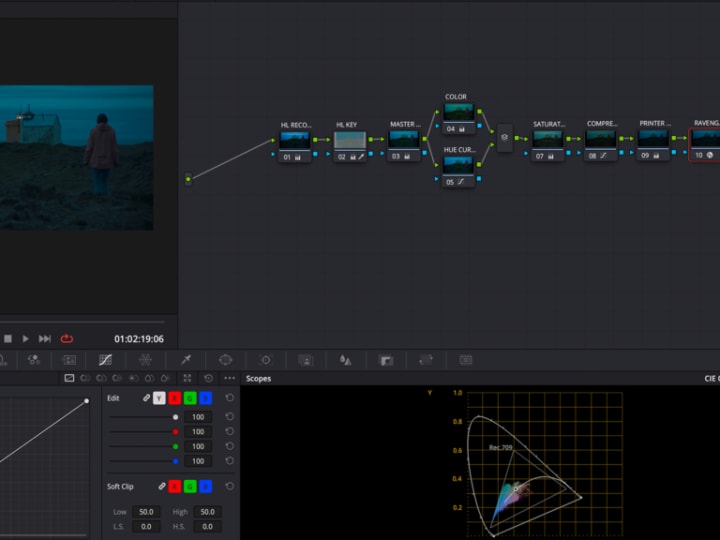Reset the luminance intensity slider

(230, 416)
